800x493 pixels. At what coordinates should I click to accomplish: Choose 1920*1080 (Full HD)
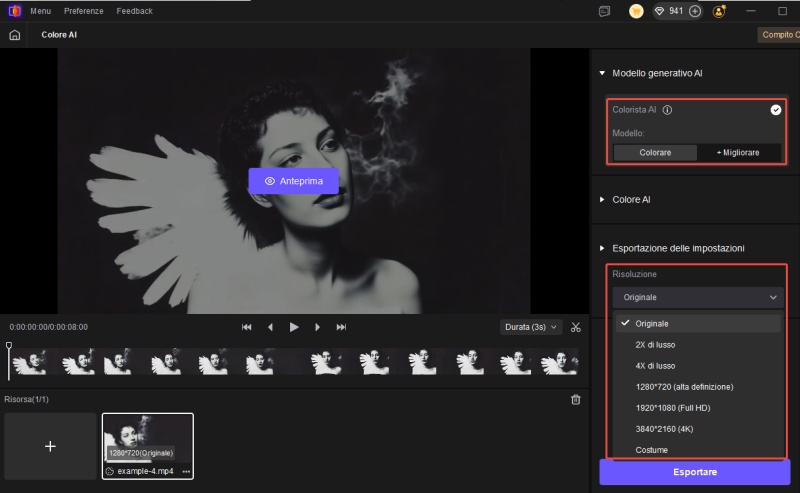[x=698, y=408]
